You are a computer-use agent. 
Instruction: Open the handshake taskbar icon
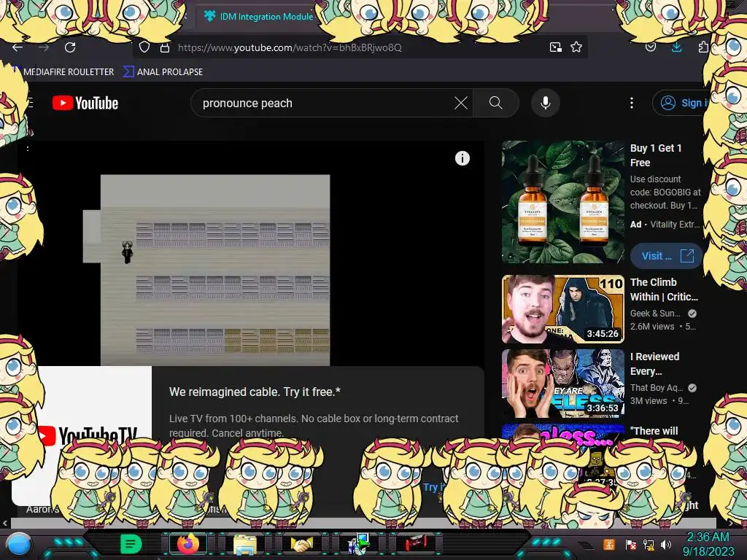tap(302, 544)
